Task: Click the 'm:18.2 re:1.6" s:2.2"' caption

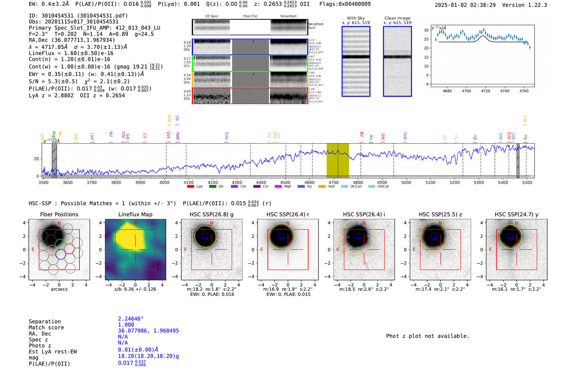Action: (x=211, y=289)
